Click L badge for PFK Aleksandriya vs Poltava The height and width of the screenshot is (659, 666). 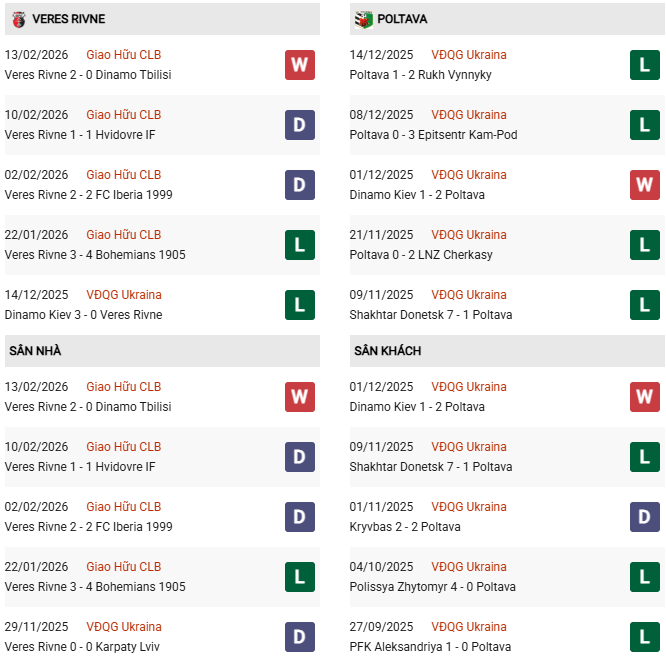point(645,637)
